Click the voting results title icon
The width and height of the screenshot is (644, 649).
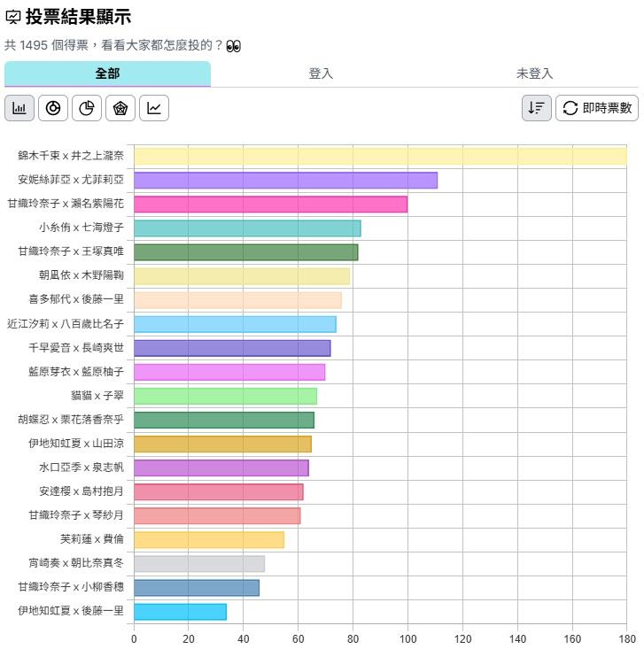(13, 17)
